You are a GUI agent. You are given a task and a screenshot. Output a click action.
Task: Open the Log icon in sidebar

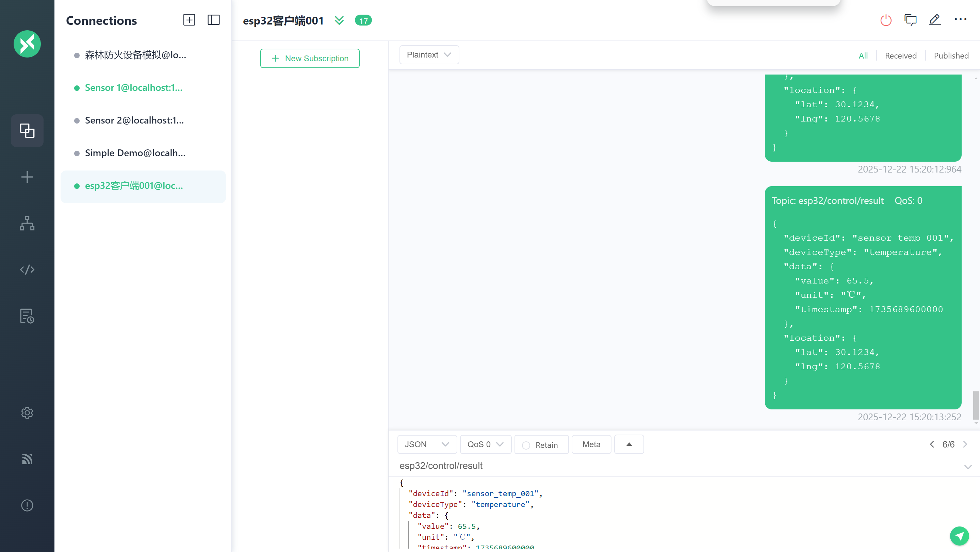27,316
